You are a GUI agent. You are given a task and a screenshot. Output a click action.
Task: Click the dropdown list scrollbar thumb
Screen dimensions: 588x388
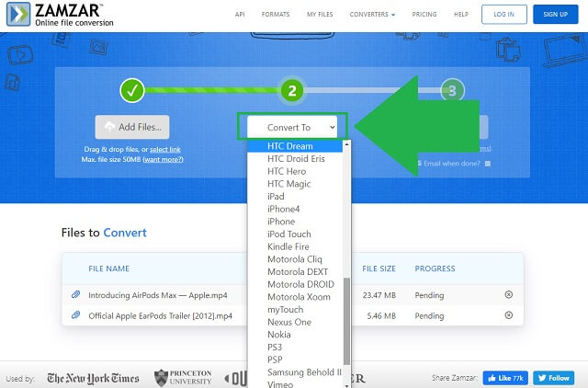tap(346, 321)
